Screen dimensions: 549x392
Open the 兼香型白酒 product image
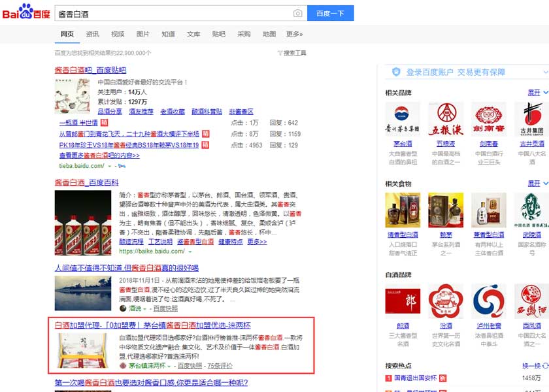point(489,210)
